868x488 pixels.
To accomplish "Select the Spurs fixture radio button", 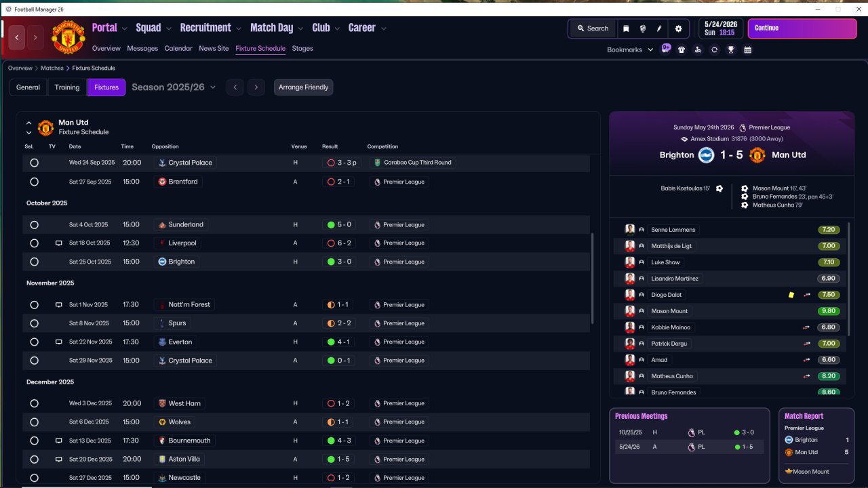I will click(34, 323).
